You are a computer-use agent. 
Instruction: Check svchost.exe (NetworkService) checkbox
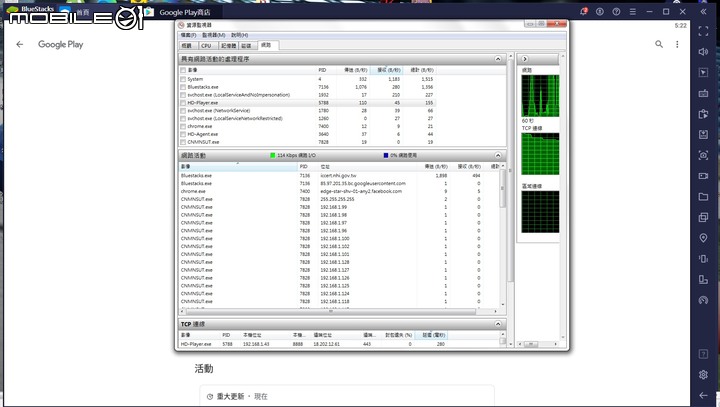tap(183, 111)
